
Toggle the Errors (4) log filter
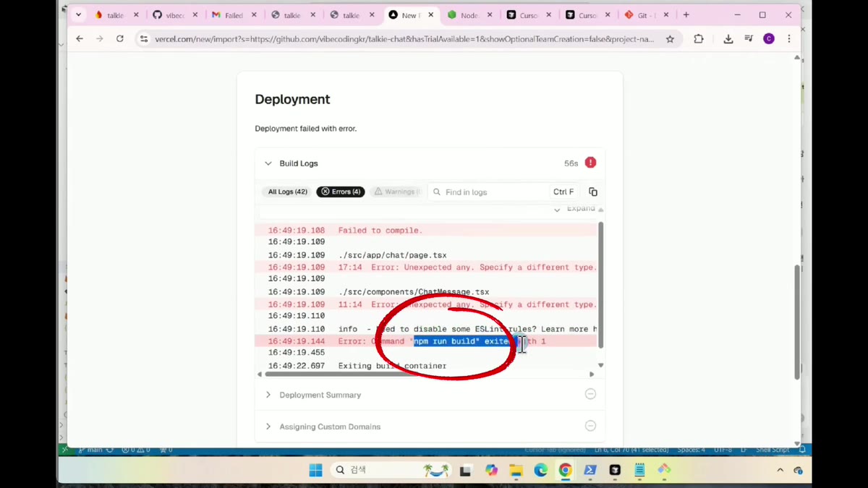pos(341,192)
